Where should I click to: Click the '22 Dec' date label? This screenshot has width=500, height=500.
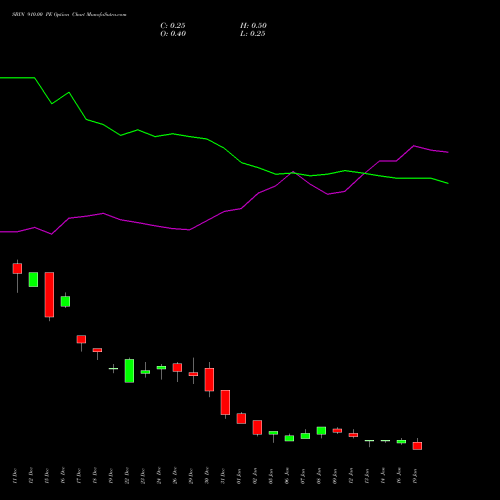click(x=127, y=476)
